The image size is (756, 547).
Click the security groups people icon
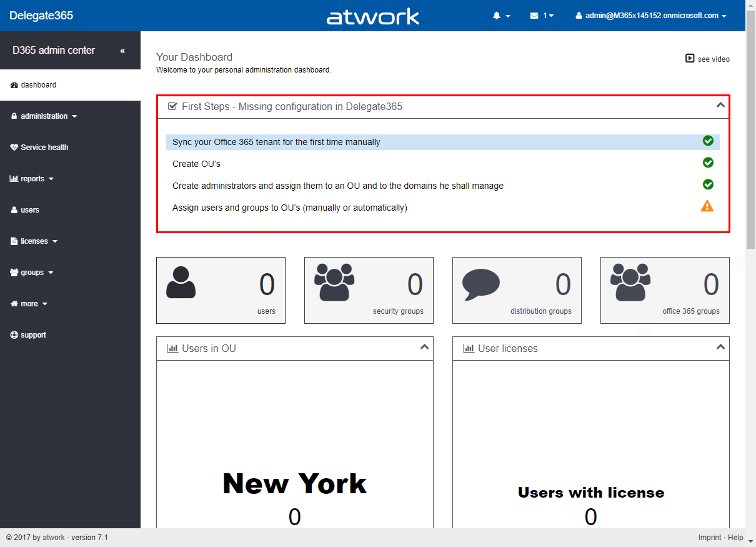coord(334,283)
